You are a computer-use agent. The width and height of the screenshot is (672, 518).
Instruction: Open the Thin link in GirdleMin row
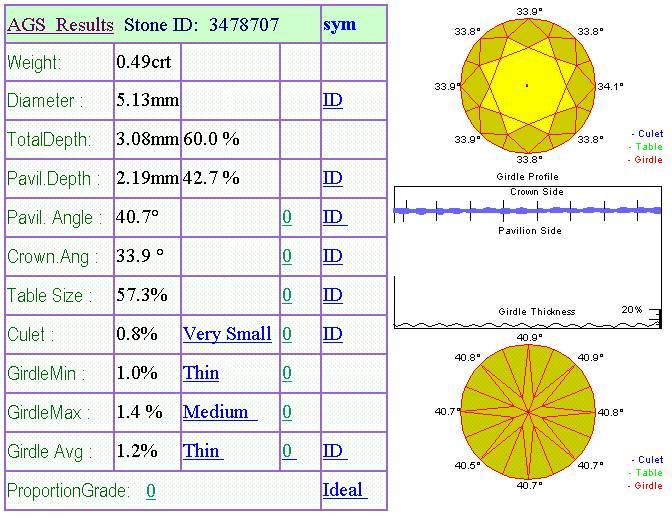pyautogui.click(x=201, y=373)
